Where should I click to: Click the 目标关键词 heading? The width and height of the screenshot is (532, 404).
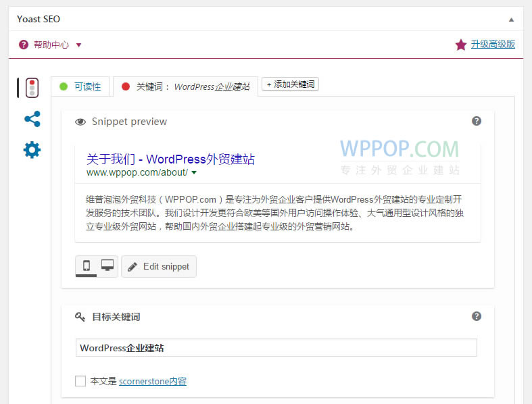[x=116, y=317]
